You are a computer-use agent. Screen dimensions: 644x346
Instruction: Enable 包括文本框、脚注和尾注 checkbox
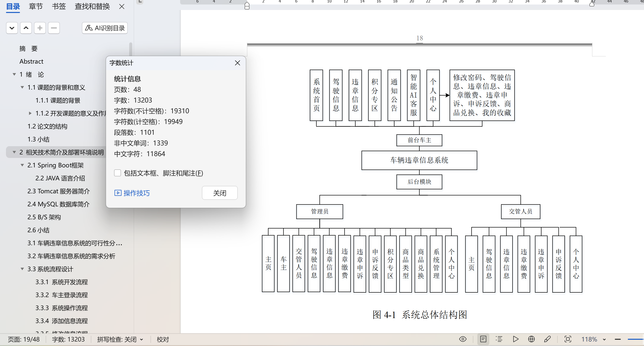click(118, 173)
